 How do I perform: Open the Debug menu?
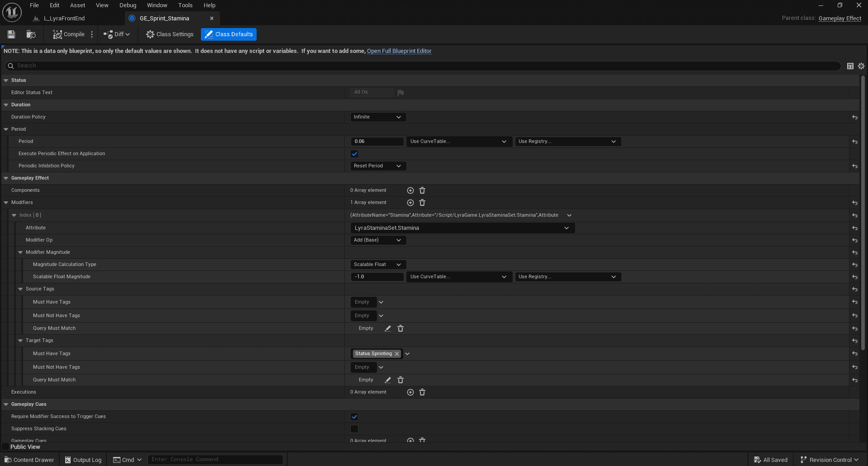click(x=128, y=5)
